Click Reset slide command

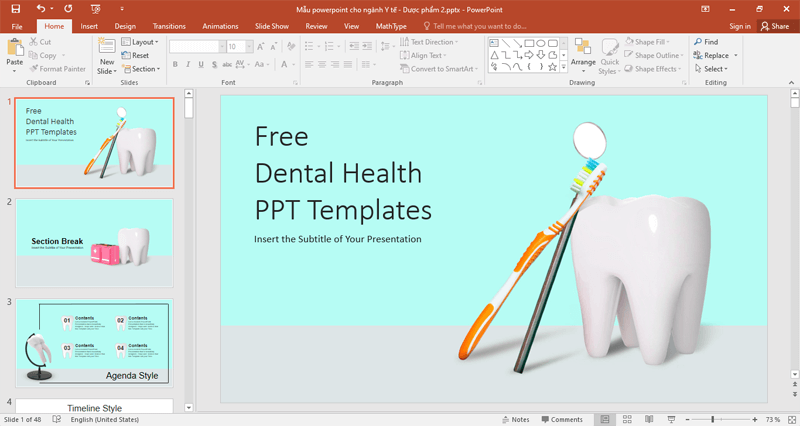pyautogui.click(x=135, y=55)
